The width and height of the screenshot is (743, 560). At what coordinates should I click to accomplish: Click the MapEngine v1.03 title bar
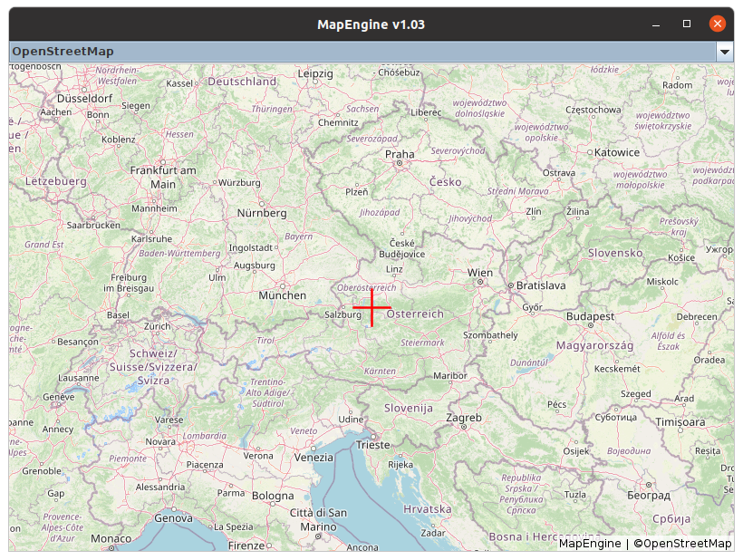pyautogui.click(x=371, y=24)
